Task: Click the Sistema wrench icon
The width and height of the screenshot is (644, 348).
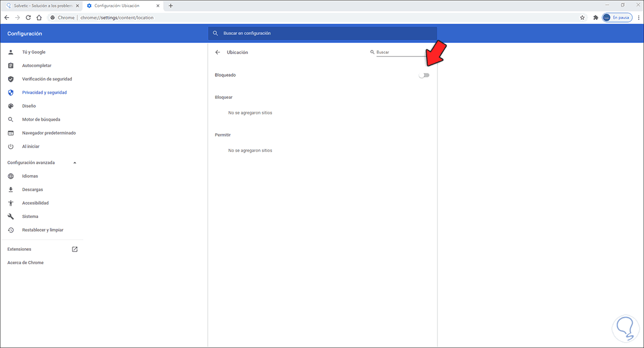Action: click(x=11, y=216)
